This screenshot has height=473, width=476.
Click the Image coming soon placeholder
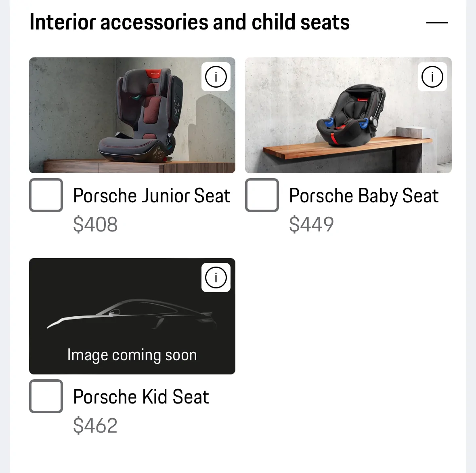click(132, 355)
